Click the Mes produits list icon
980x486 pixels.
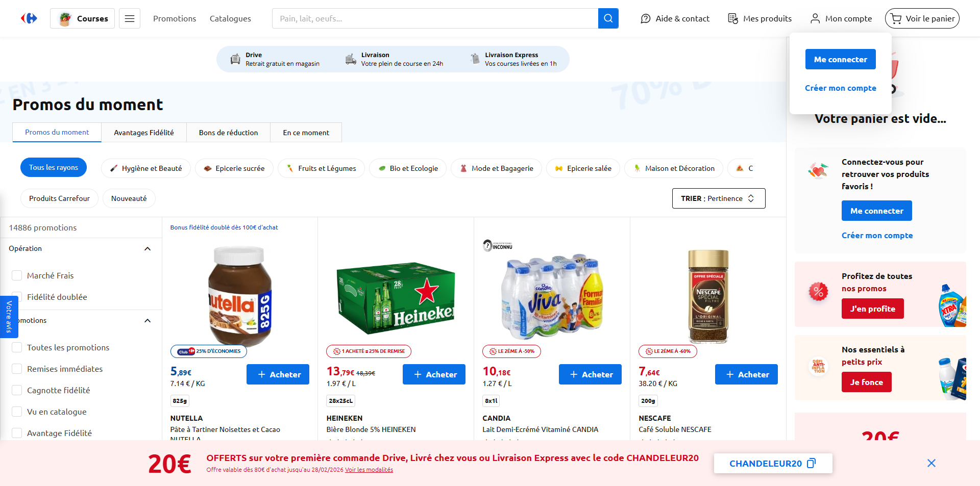click(x=733, y=18)
